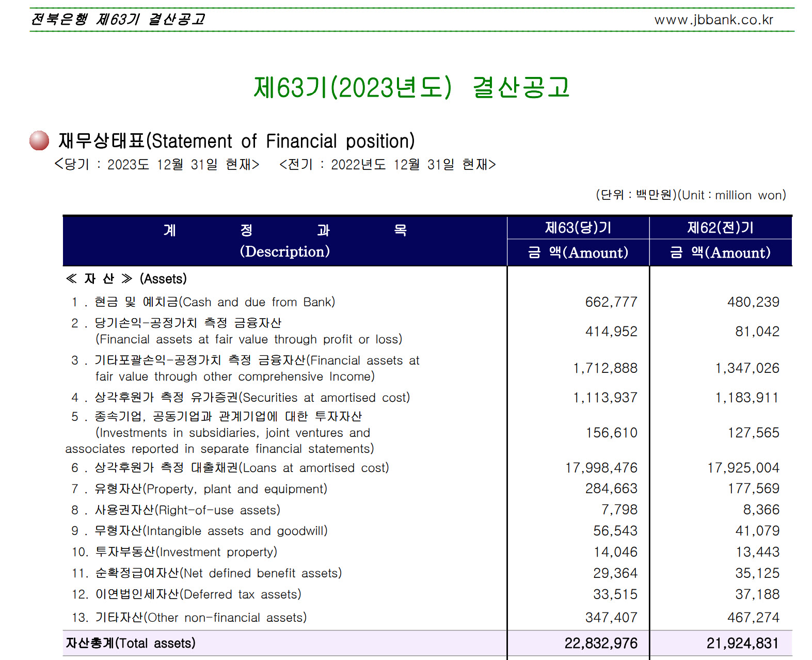This screenshot has height=660, width=812.
Task: Click the value 8,366
Action: [x=761, y=510]
